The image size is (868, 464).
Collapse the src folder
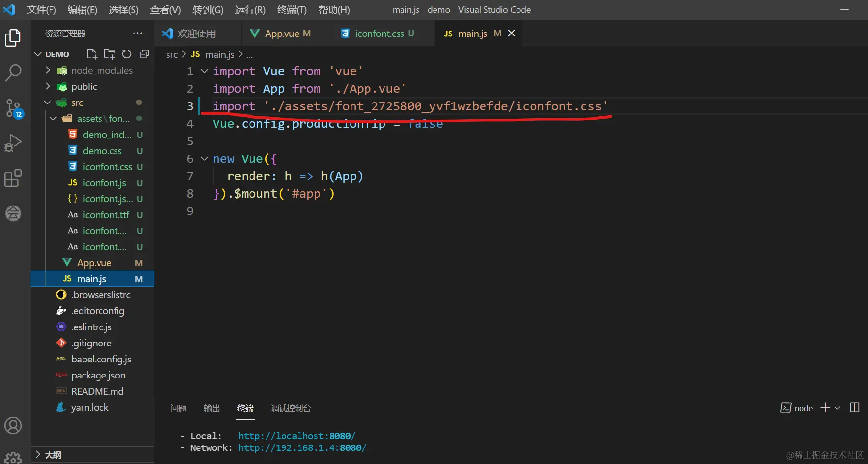pos(48,103)
